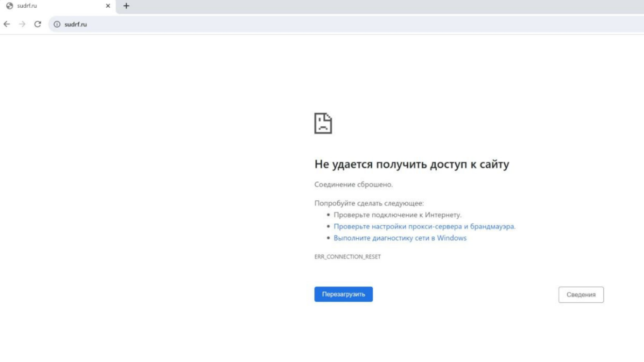Reload the page with the refresh icon
The width and height of the screenshot is (644, 362).
point(38,24)
